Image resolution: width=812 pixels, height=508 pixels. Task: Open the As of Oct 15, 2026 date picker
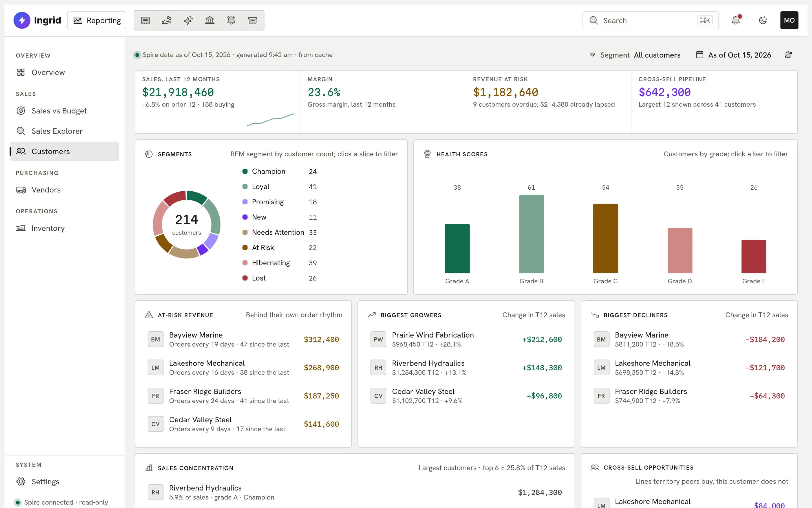click(x=734, y=55)
